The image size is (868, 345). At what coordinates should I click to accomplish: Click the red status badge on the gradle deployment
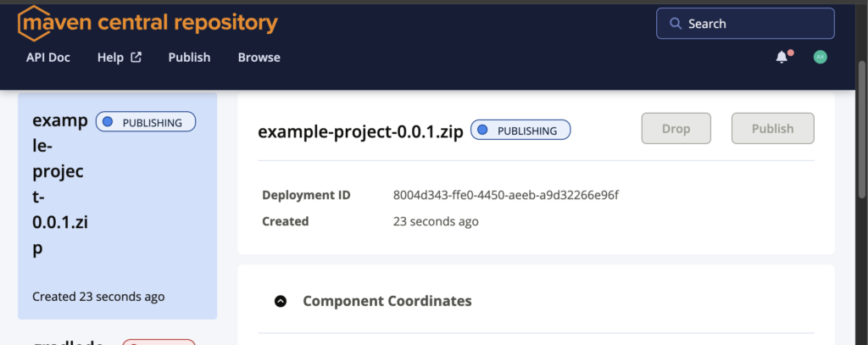click(159, 342)
